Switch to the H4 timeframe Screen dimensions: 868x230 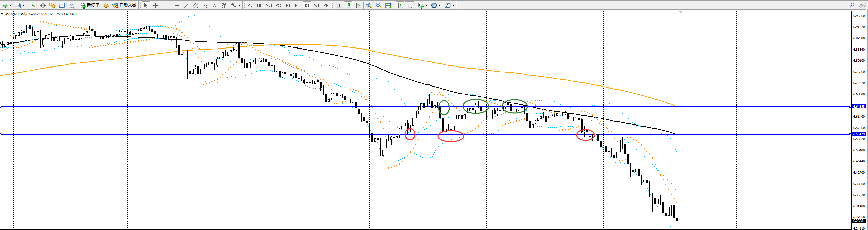297,5
